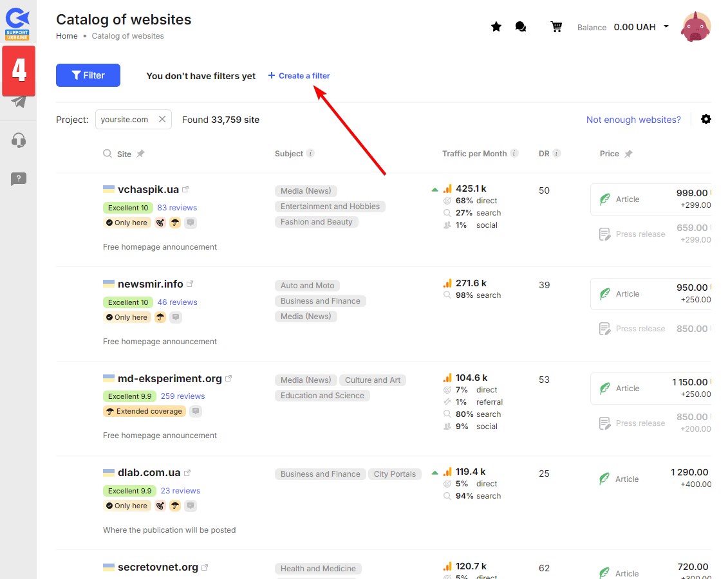Viewport: 728px width, 579px height.
Task: Pin the Site column
Action: [140, 154]
